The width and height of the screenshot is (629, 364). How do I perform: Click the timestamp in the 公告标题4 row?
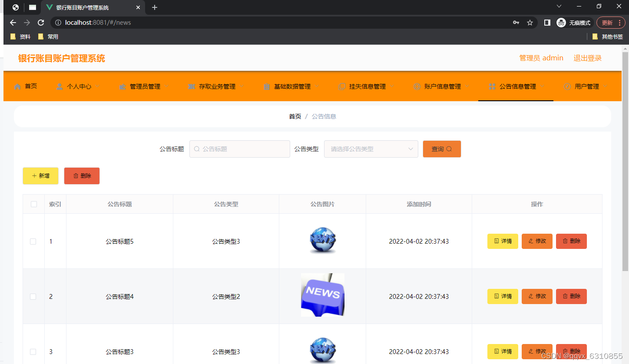(x=419, y=297)
